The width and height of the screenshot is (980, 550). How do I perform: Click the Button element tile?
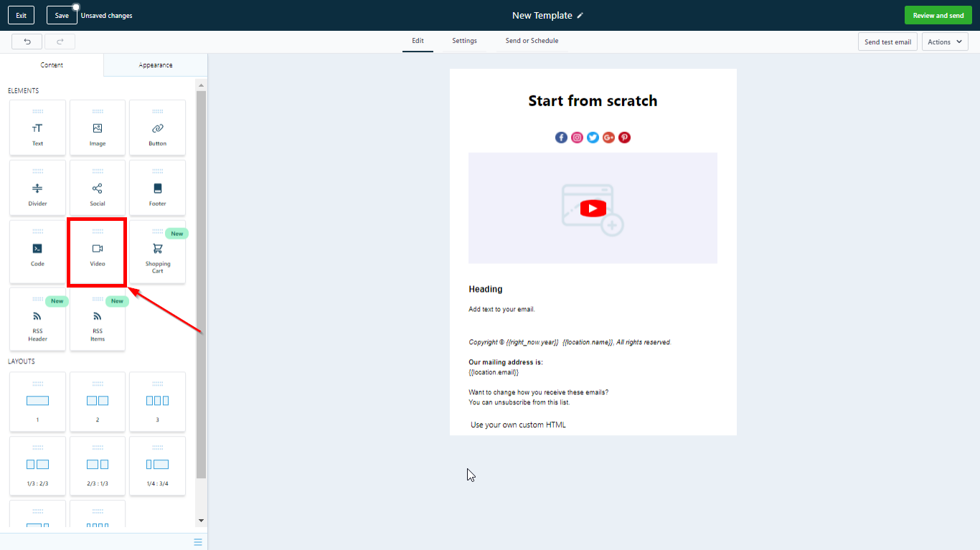pos(157,128)
